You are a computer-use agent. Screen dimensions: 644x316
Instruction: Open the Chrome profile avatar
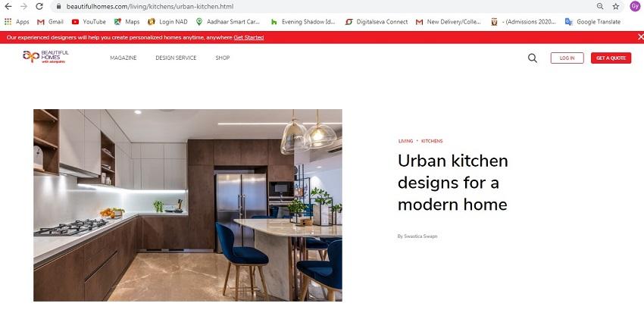click(x=635, y=6)
